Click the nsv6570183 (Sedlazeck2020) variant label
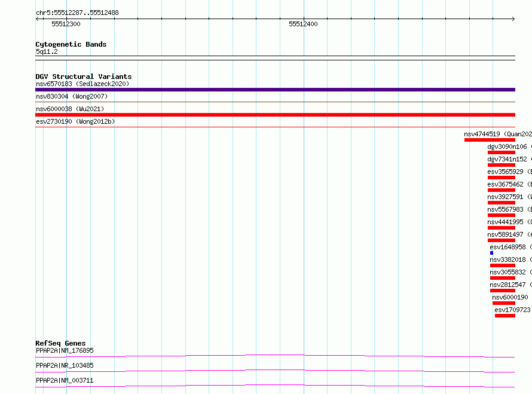532x394 pixels. click(x=82, y=84)
